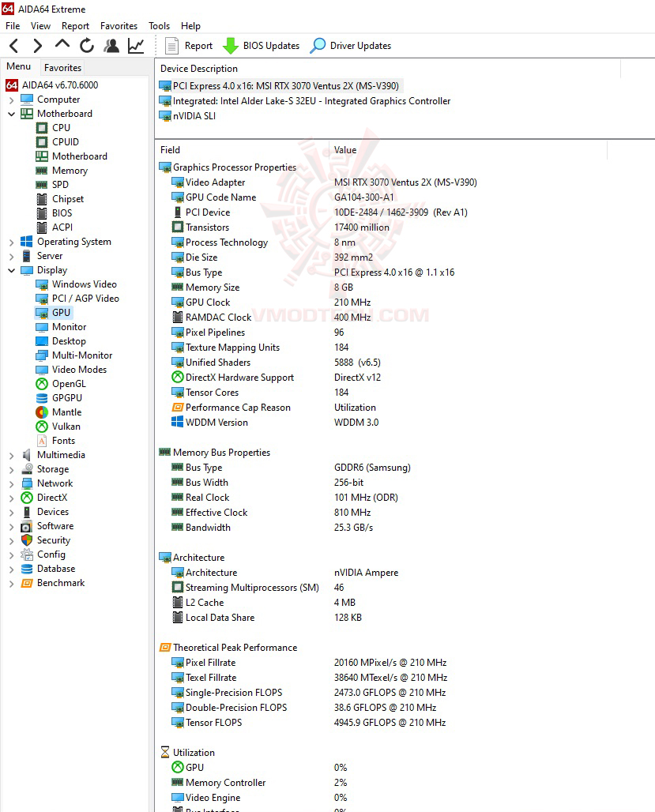Screen dimensions: 655x812
Task: Click the Desktop item icon
Action: pos(42,341)
